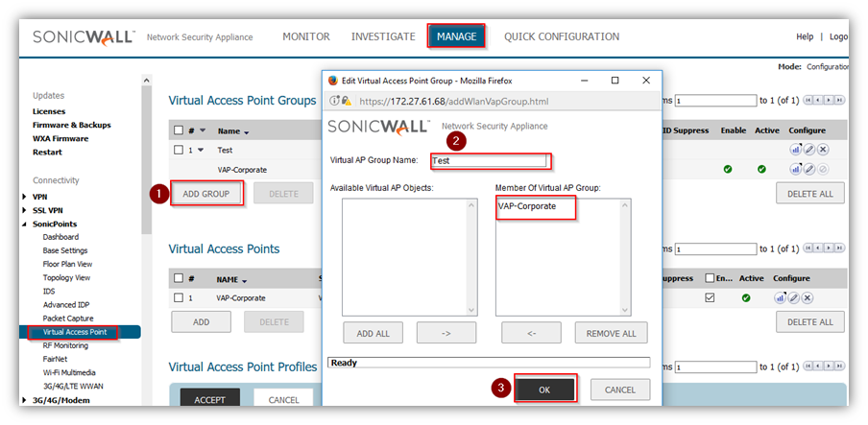Click edit pencil icon for Test group

point(809,150)
